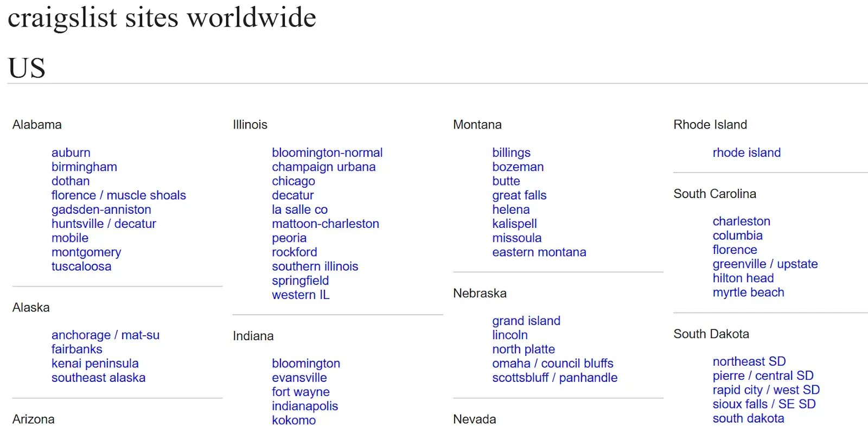
Task: Open the auburn Alabama link
Action: (x=71, y=153)
